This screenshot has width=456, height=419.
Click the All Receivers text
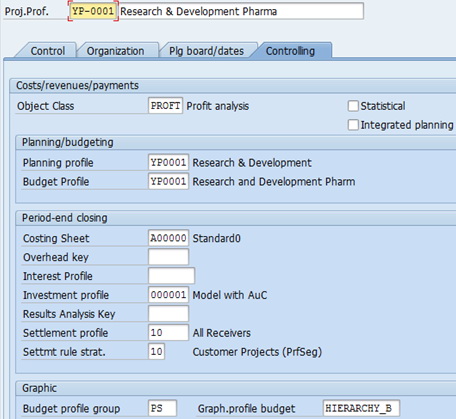click(222, 333)
